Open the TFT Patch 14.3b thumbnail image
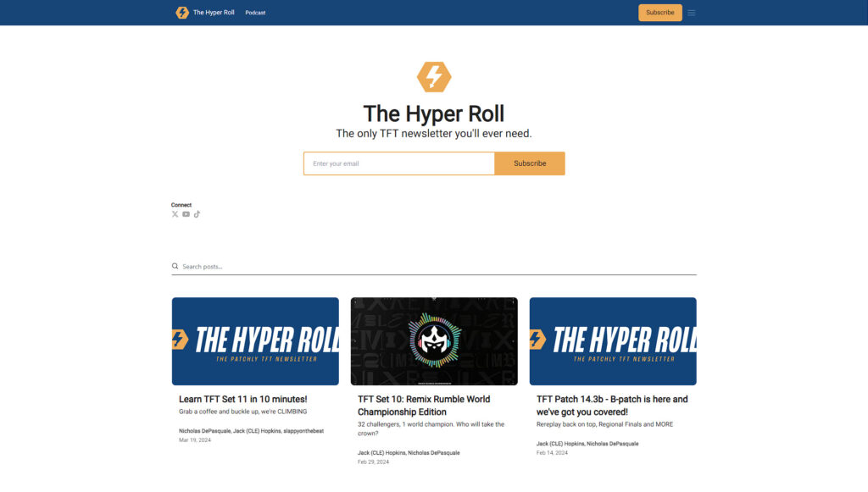Screen dimensions: 868x492 pyautogui.click(x=613, y=341)
